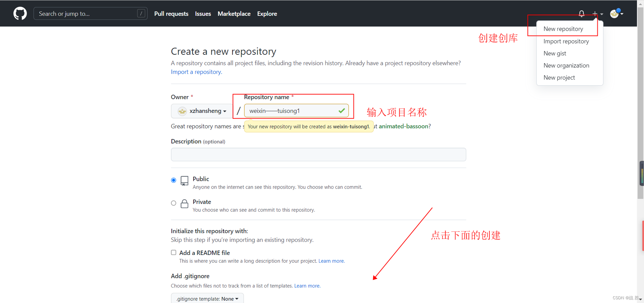Expand the xzhansheng owner dropdown
This screenshot has width=644, height=303.
tap(202, 111)
